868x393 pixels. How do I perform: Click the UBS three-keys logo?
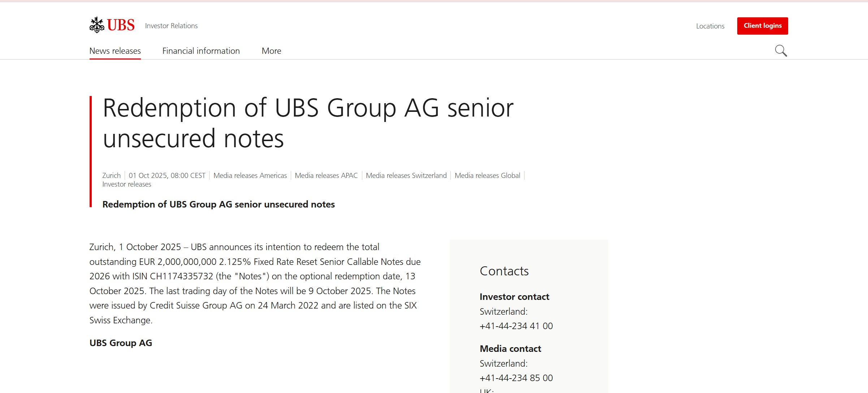point(112,25)
